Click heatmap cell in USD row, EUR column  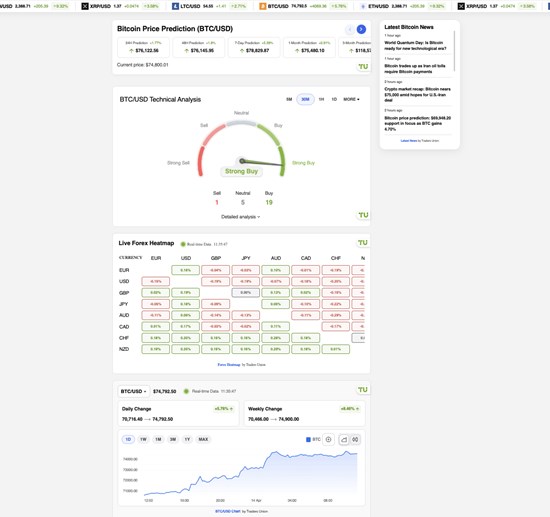pos(155,281)
